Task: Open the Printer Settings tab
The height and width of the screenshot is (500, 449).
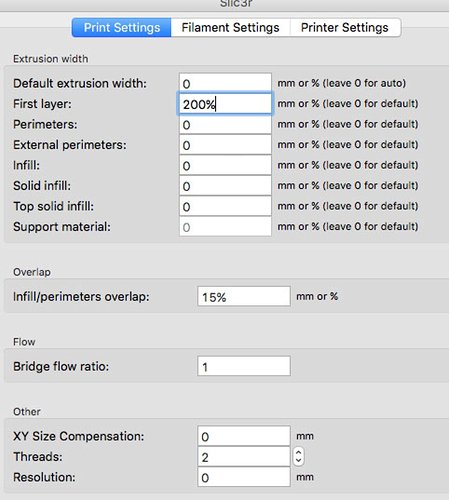Action: click(345, 27)
